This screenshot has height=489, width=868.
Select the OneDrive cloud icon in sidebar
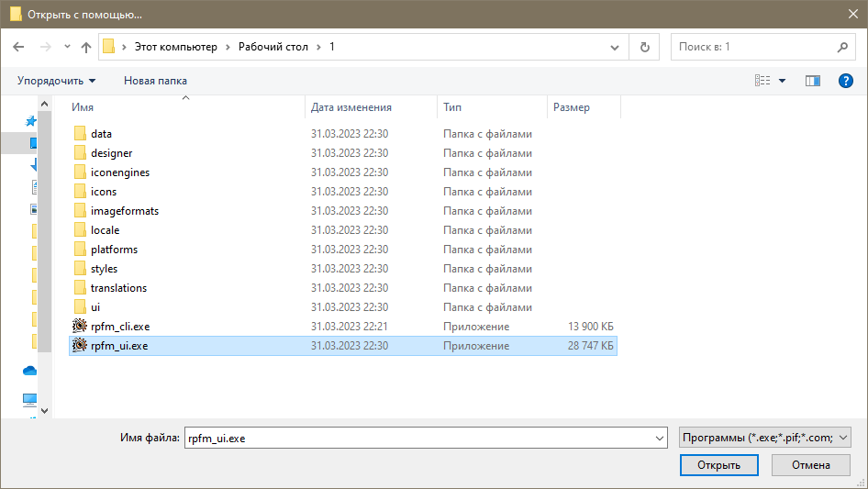click(30, 371)
